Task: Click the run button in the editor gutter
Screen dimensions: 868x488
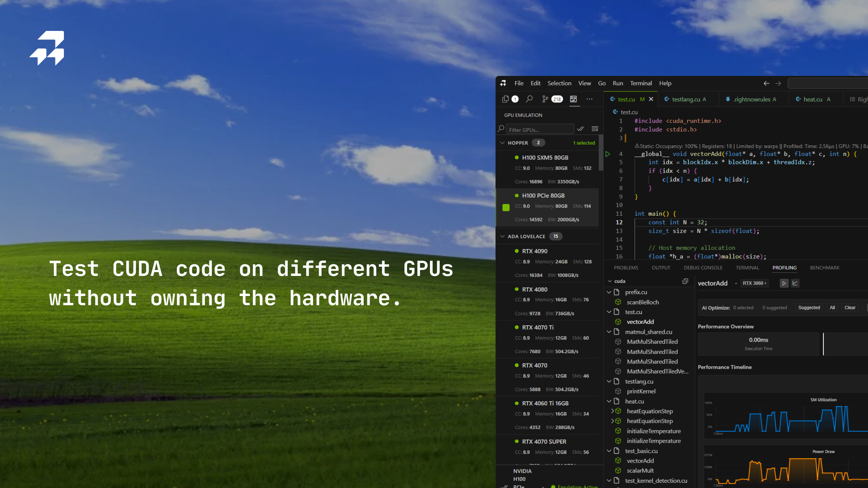Action: tap(607, 154)
